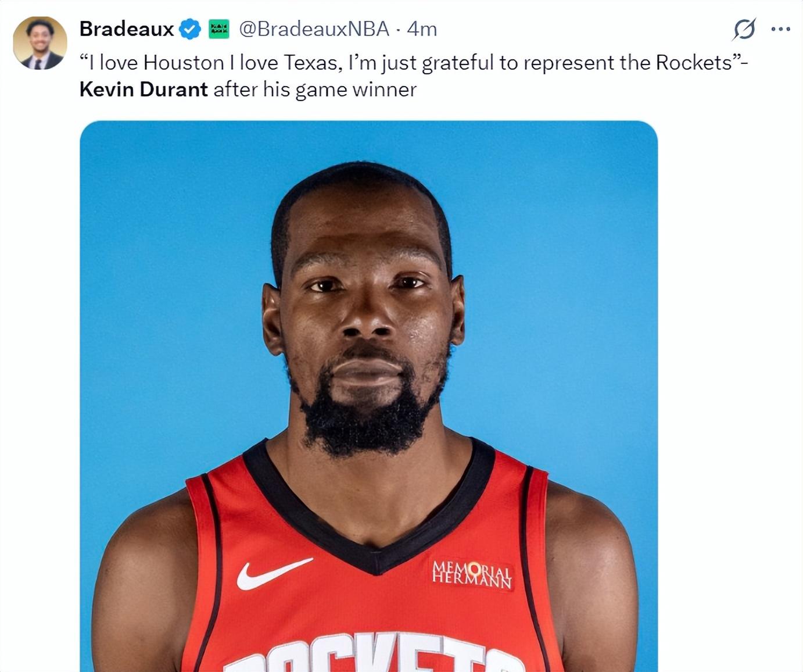The width and height of the screenshot is (803, 672).
Task: Click the Bradeaux display name
Action: coord(127,28)
